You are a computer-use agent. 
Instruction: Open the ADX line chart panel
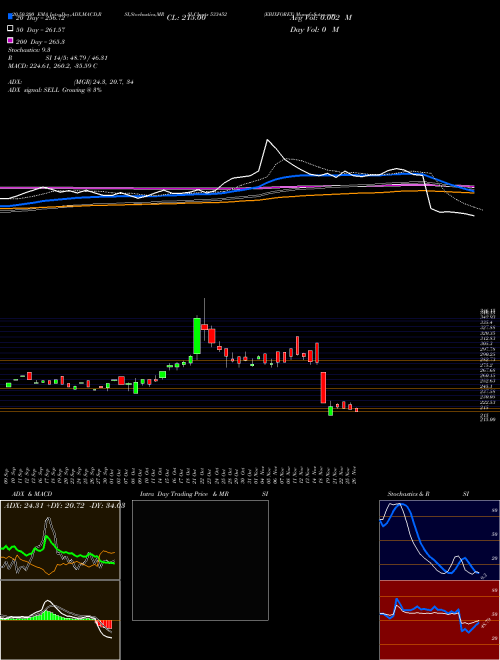60,540
